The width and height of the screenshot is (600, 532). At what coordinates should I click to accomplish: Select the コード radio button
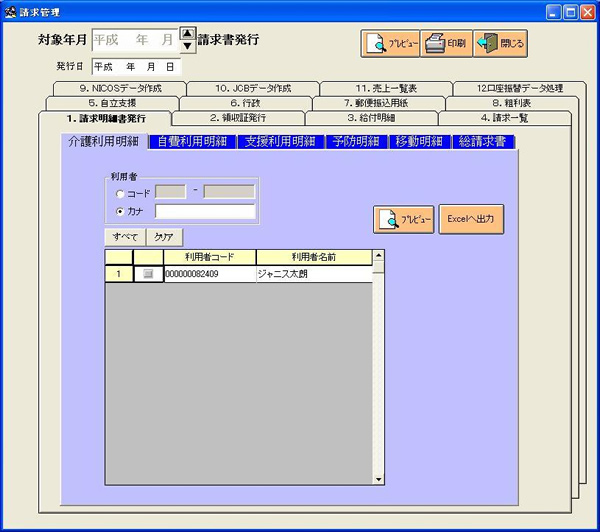[x=121, y=193]
